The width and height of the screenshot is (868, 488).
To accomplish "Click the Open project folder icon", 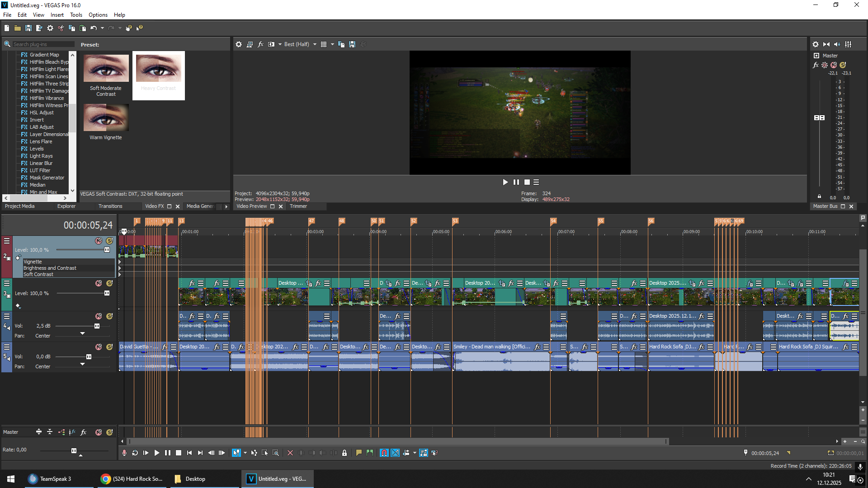I will click(18, 28).
